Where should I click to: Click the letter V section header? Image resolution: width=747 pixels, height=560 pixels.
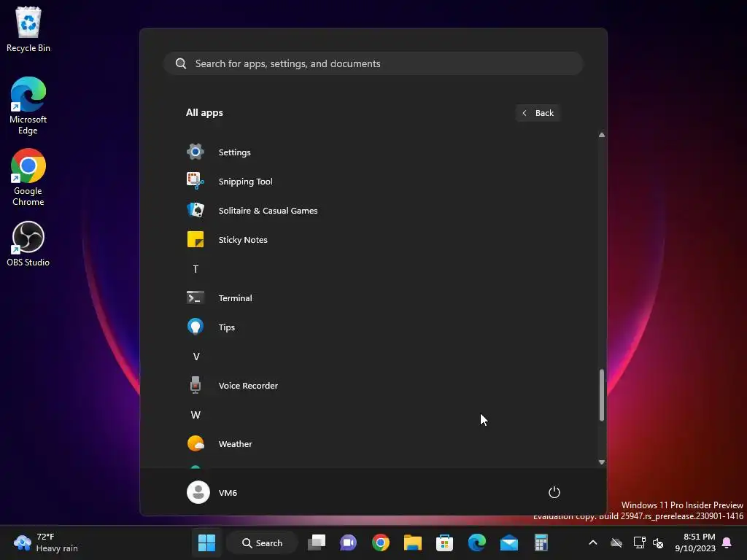point(196,356)
